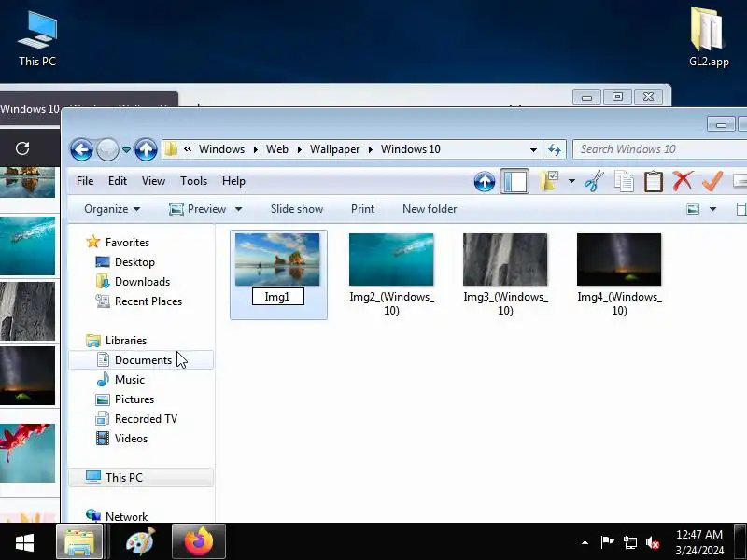Screen dimensions: 747x560
Task: Expand the address bar history dropdown
Action: click(533, 149)
